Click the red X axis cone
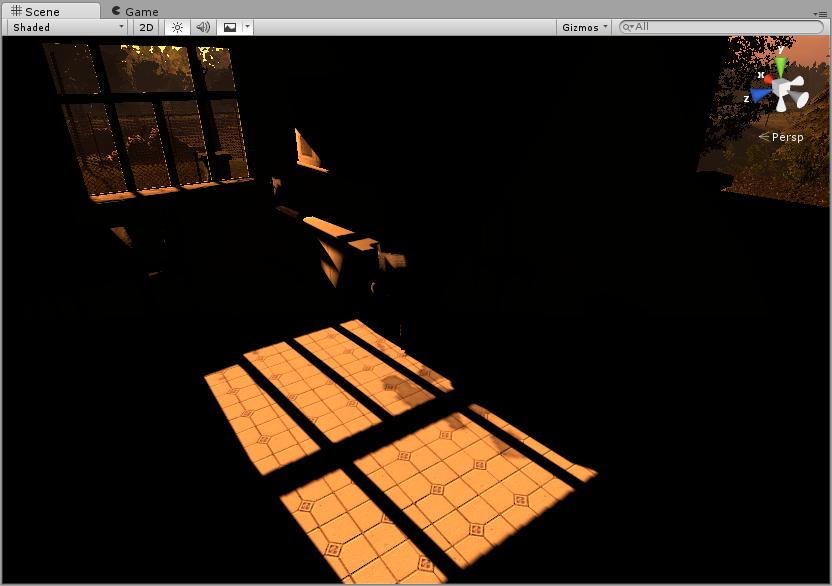 768,79
